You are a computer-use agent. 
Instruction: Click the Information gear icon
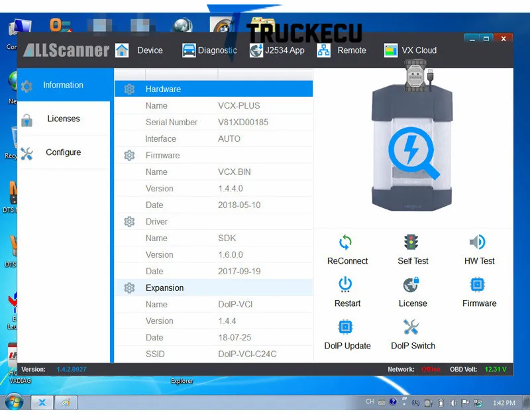(x=26, y=87)
